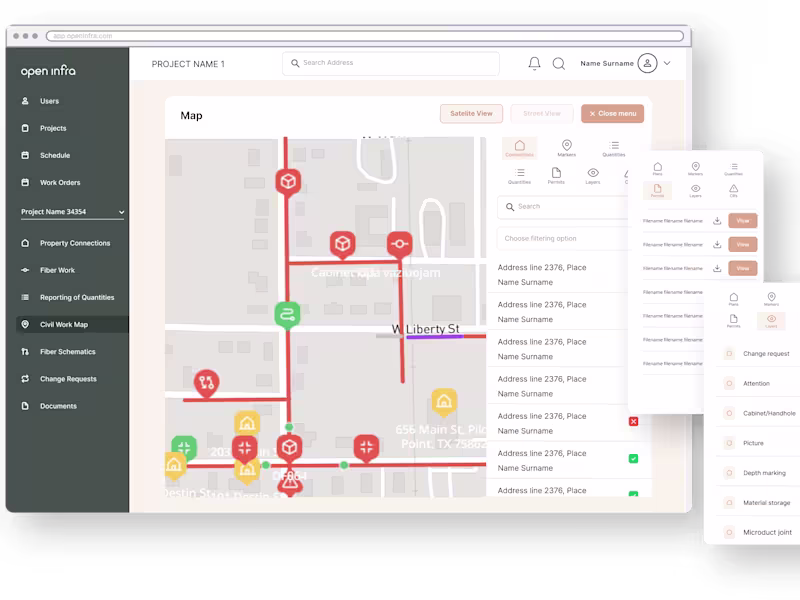Click the Search field in map menu
The width and height of the screenshot is (800, 600).
click(561, 207)
